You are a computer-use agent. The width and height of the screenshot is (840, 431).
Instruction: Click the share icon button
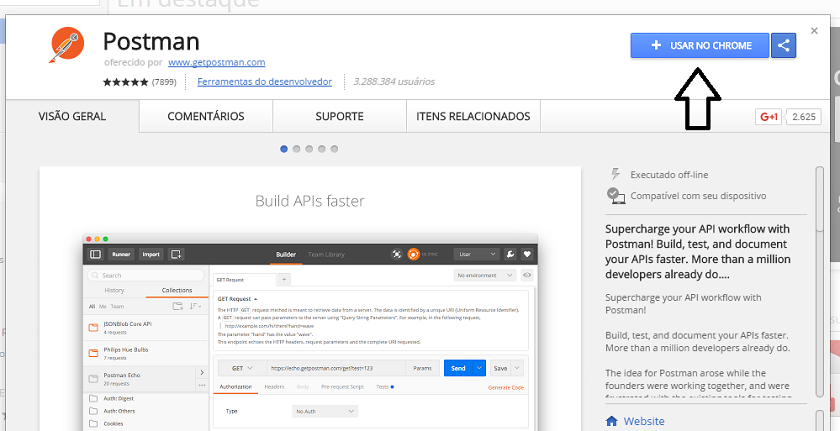point(783,46)
